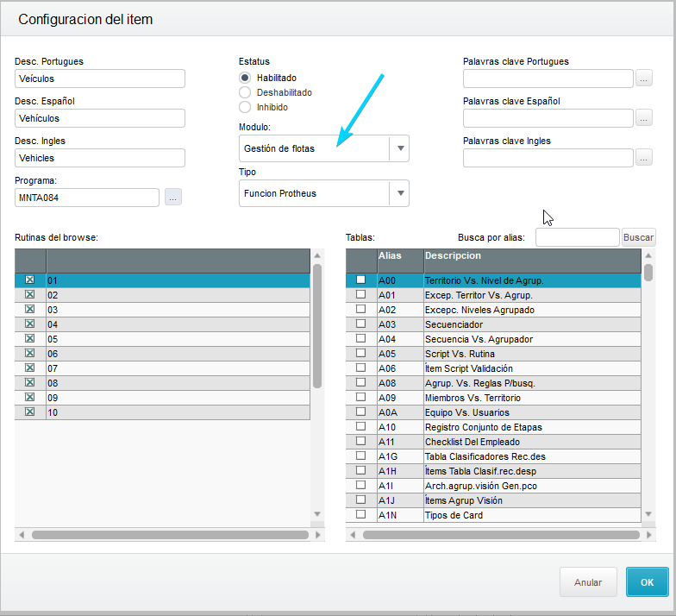Check the A11 Checklist Del Empleado checkbox
The image size is (676, 616).
pyautogui.click(x=360, y=441)
